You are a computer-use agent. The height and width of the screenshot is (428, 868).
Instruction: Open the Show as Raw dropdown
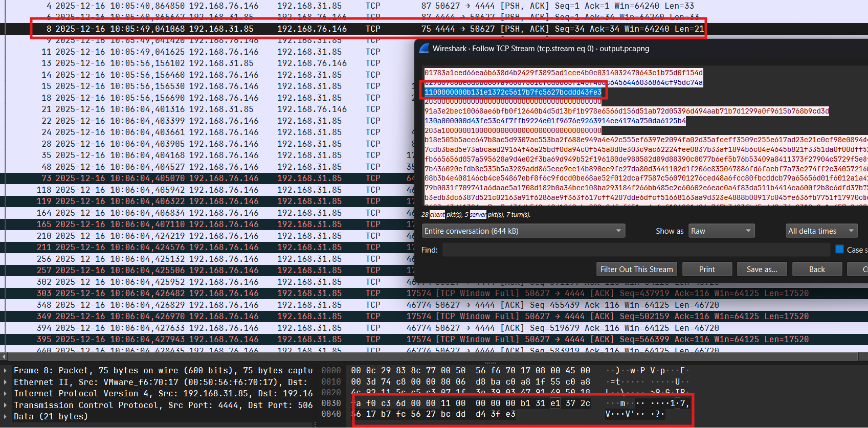point(721,231)
